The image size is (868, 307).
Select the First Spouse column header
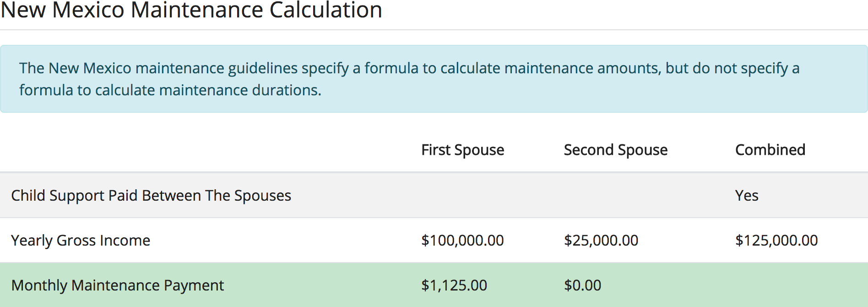point(462,150)
